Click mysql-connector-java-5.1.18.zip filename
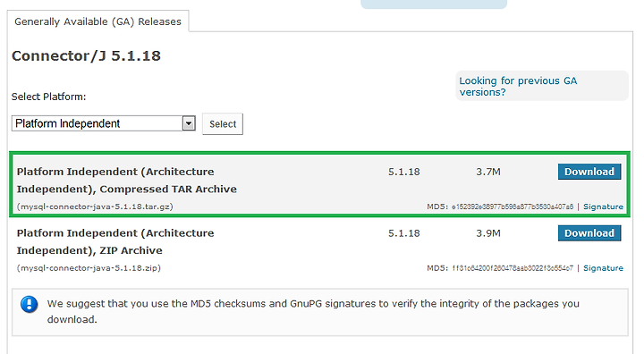 [x=89, y=268]
